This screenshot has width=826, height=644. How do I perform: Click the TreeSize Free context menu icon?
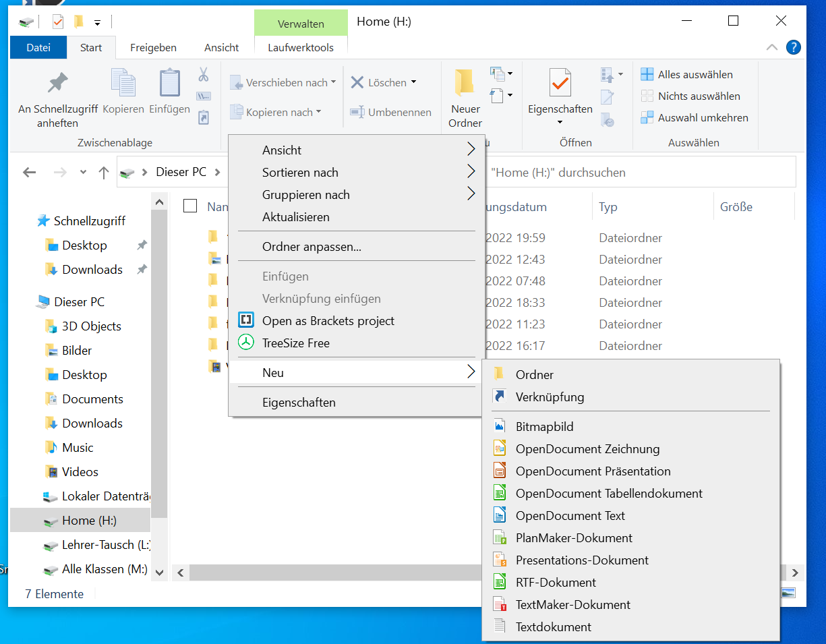pos(246,343)
